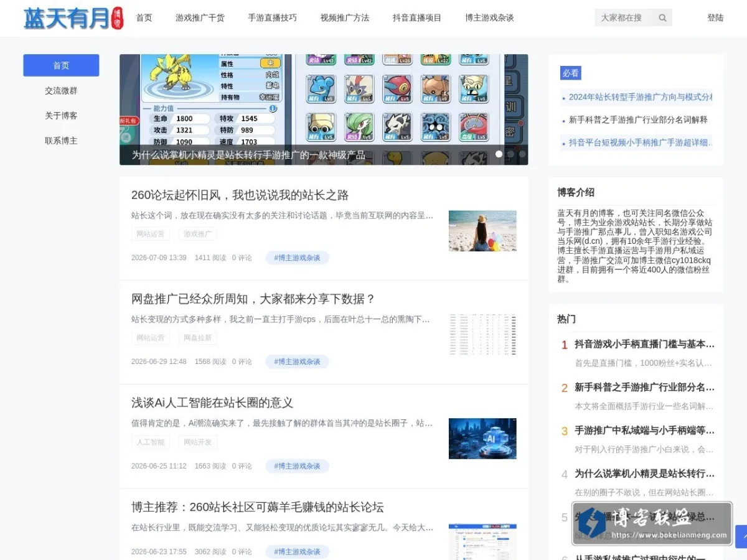Click the 1411 阅读 count
The height and width of the screenshot is (560, 747).
(x=210, y=258)
